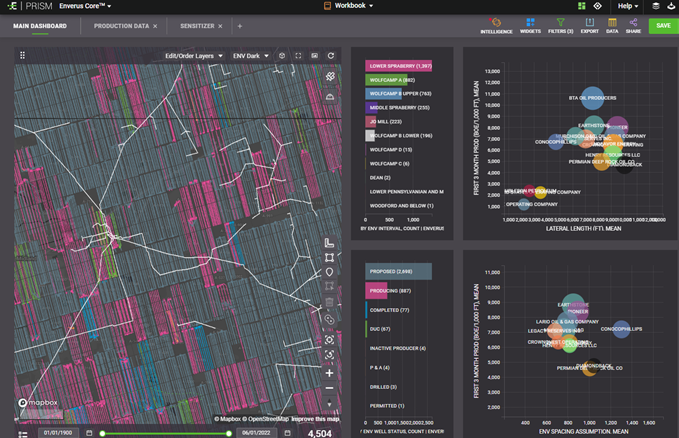This screenshot has width=679, height=438.
Task: Open the Enverus Core dropdown
Action: [x=85, y=6]
